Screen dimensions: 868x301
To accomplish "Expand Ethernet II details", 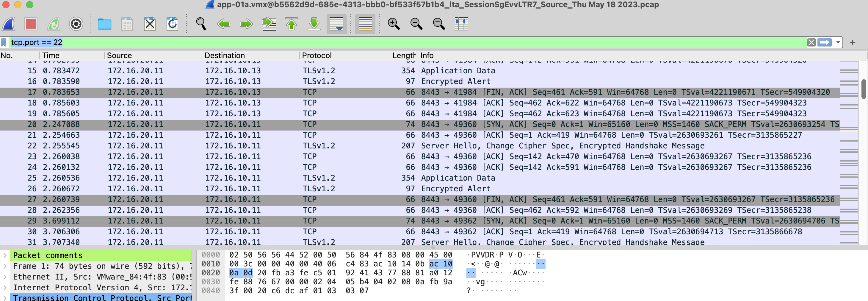I will click(x=5, y=277).
